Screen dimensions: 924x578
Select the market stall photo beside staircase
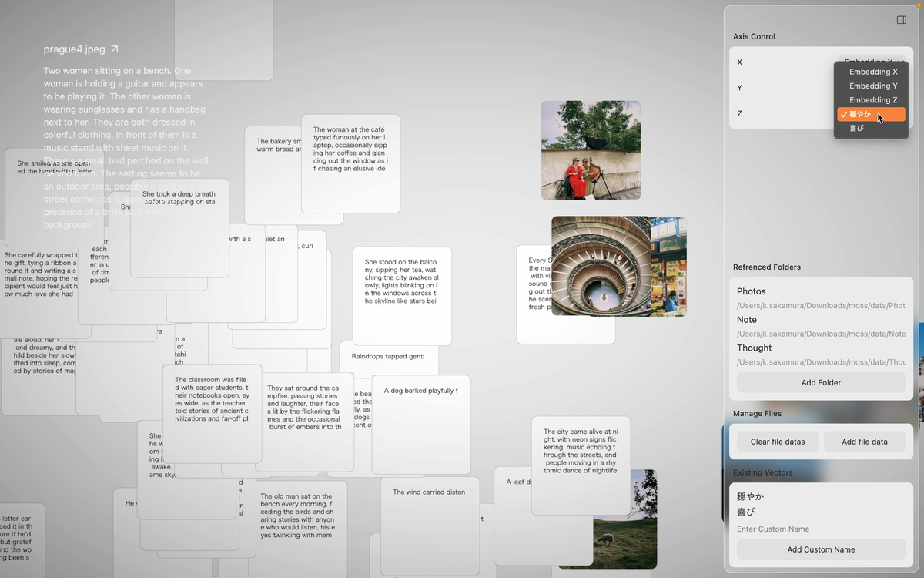(668, 266)
